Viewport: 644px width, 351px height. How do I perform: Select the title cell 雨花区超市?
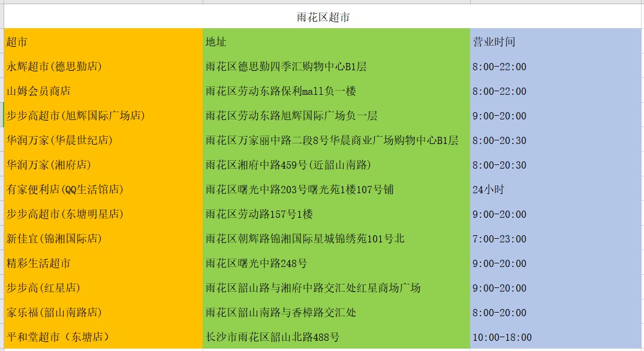tap(323, 17)
